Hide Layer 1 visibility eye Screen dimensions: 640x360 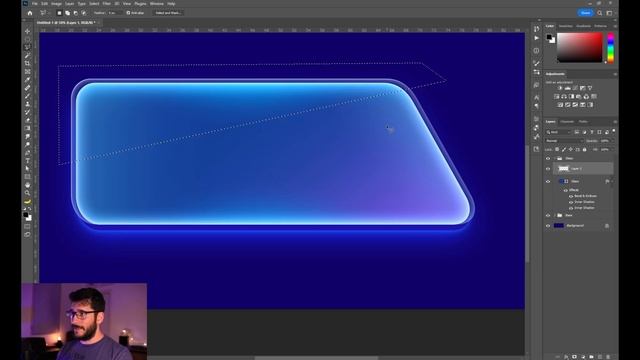548,169
